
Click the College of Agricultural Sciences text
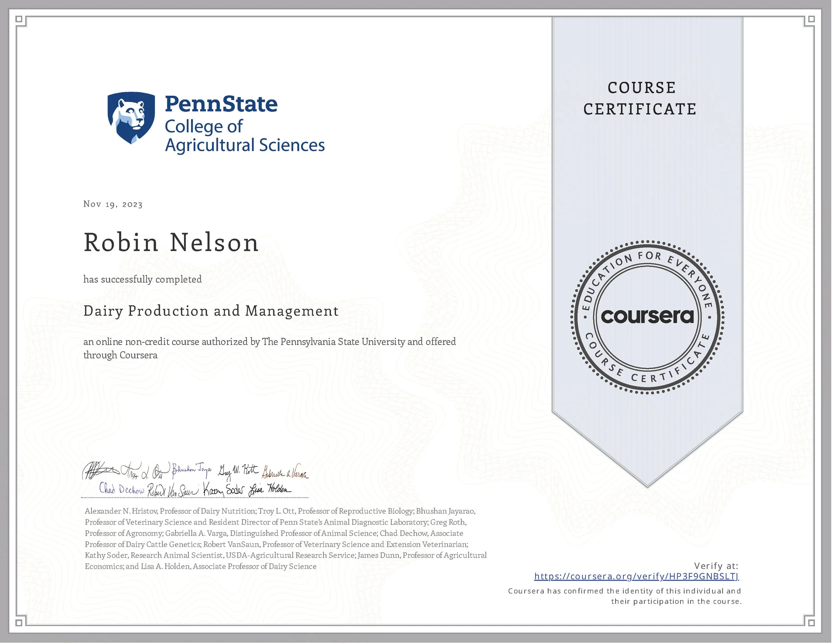[x=244, y=136]
